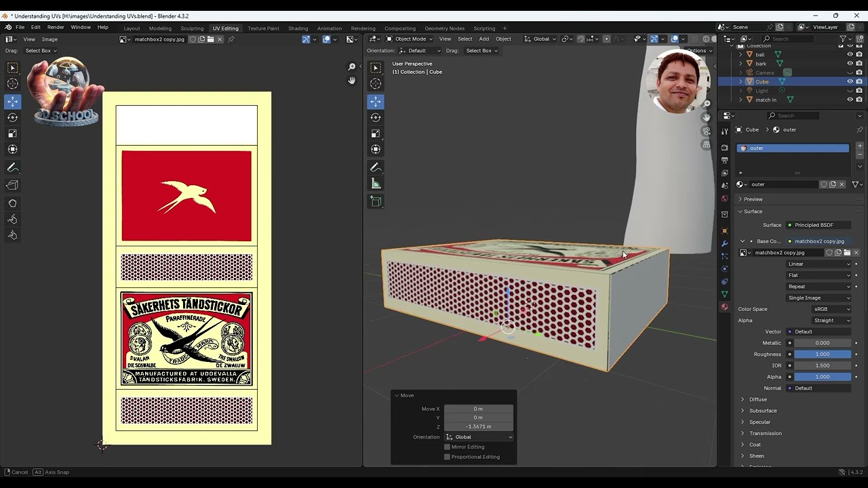
Task: Select the Rotate tool in 3D viewport
Action: point(376,117)
